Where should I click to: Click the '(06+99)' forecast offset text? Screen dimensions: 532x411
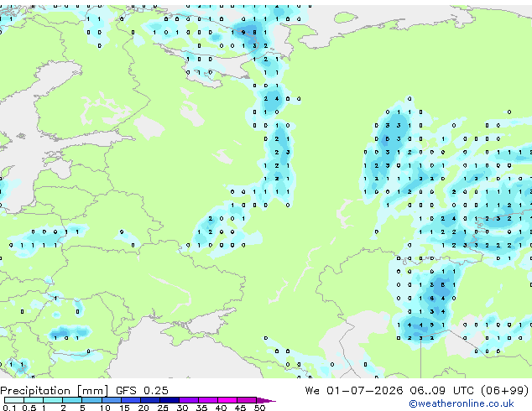point(504,390)
